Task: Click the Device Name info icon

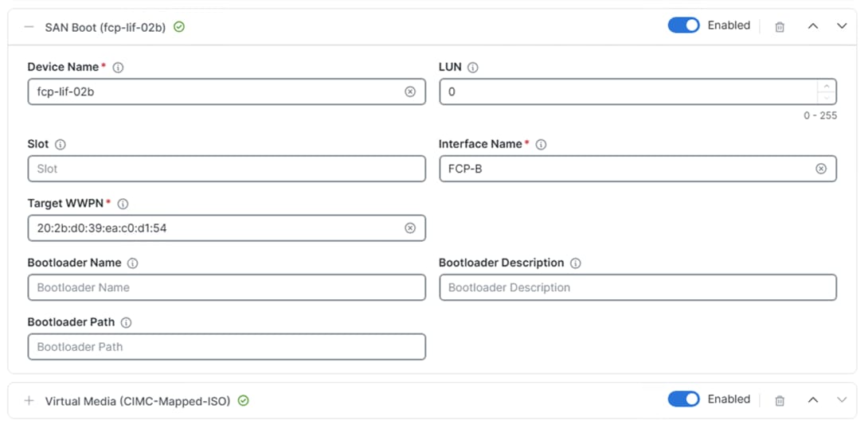Action: tap(118, 68)
